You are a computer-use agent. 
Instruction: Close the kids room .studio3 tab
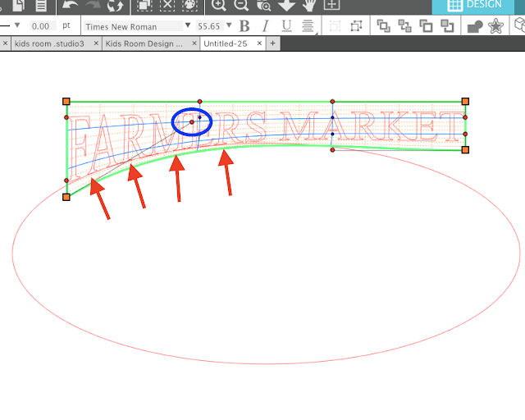[96, 43]
